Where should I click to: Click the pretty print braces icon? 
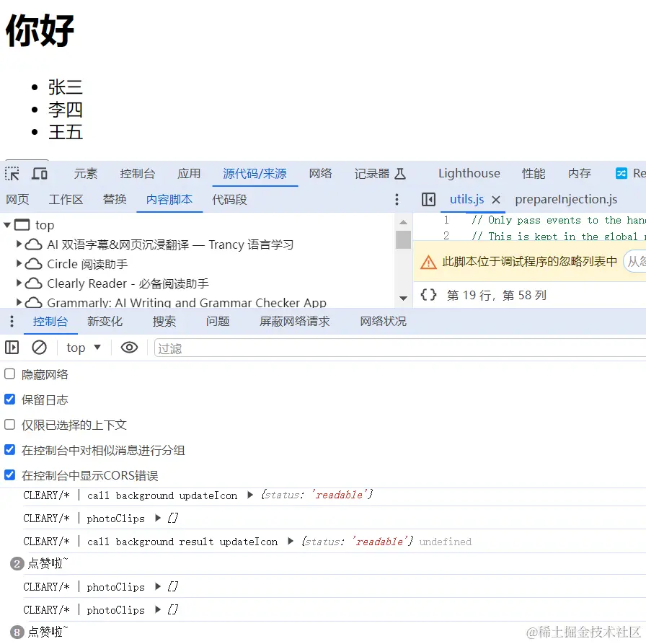tap(428, 295)
